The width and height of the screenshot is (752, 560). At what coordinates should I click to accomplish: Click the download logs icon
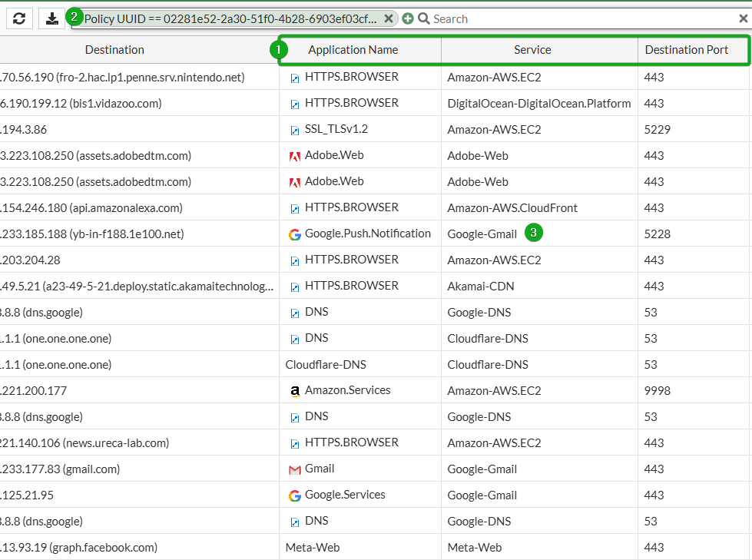51,18
